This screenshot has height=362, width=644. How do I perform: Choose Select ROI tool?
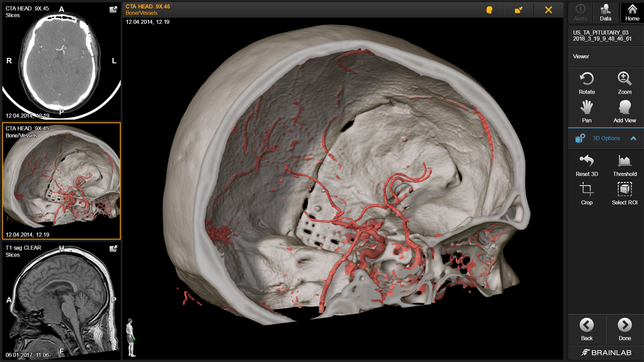[x=625, y=193]
